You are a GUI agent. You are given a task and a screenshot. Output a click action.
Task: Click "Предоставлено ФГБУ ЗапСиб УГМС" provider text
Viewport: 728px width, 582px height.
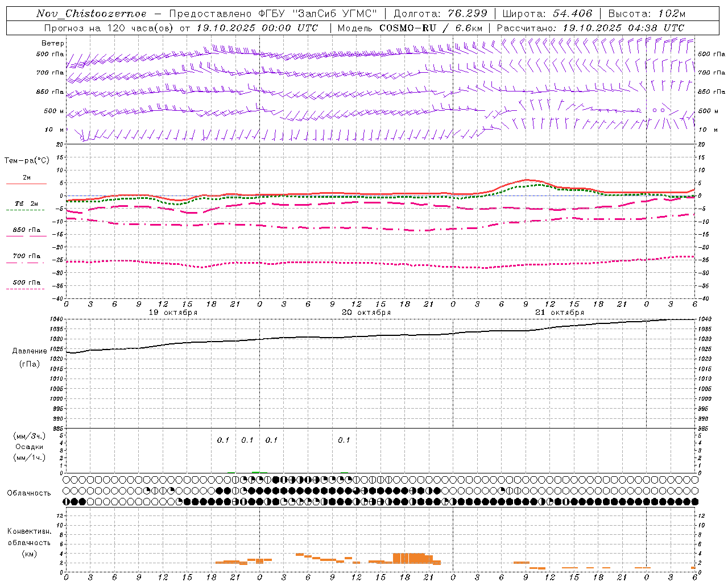274,14
